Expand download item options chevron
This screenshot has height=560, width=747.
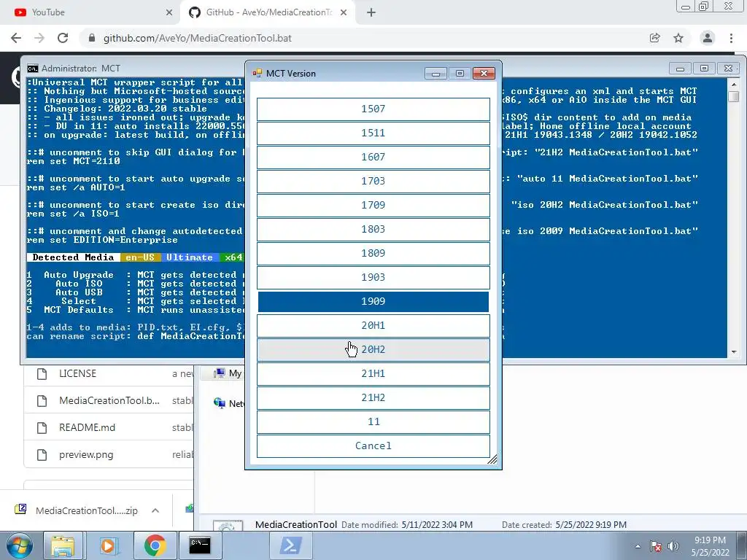coord(155,510)
